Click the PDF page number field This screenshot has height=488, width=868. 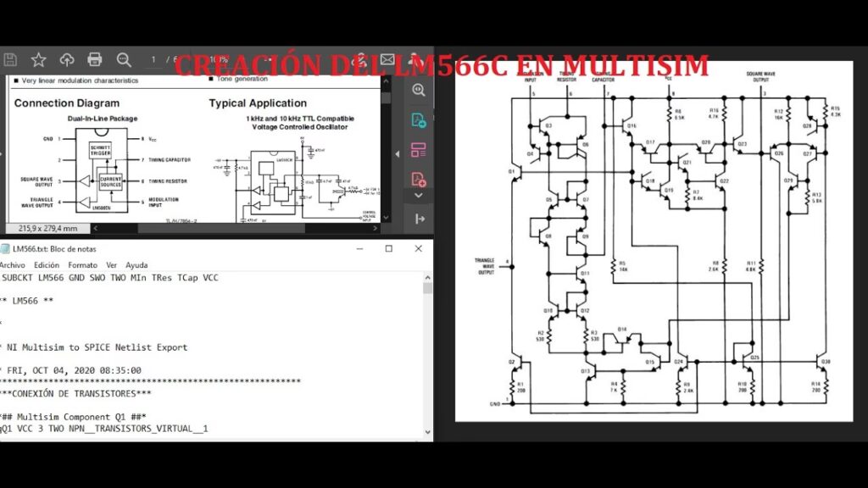[x=153, y=59]
